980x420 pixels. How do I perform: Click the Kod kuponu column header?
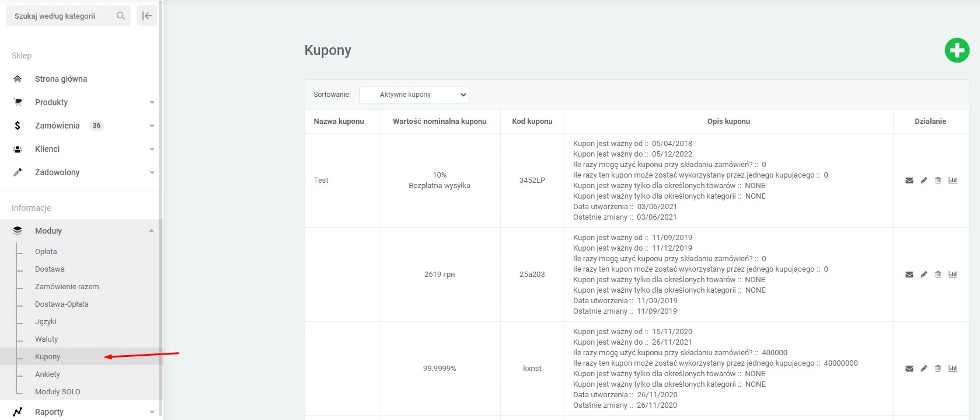532,122
